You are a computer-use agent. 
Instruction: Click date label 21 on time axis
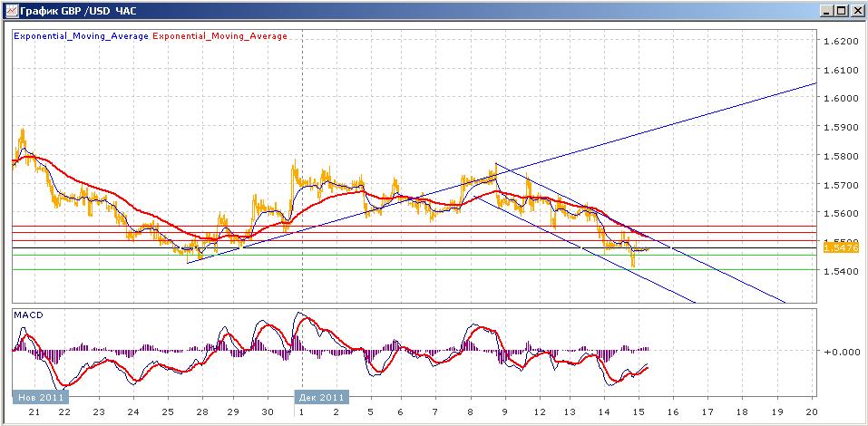pyautogui.click(x=34, y=412)
